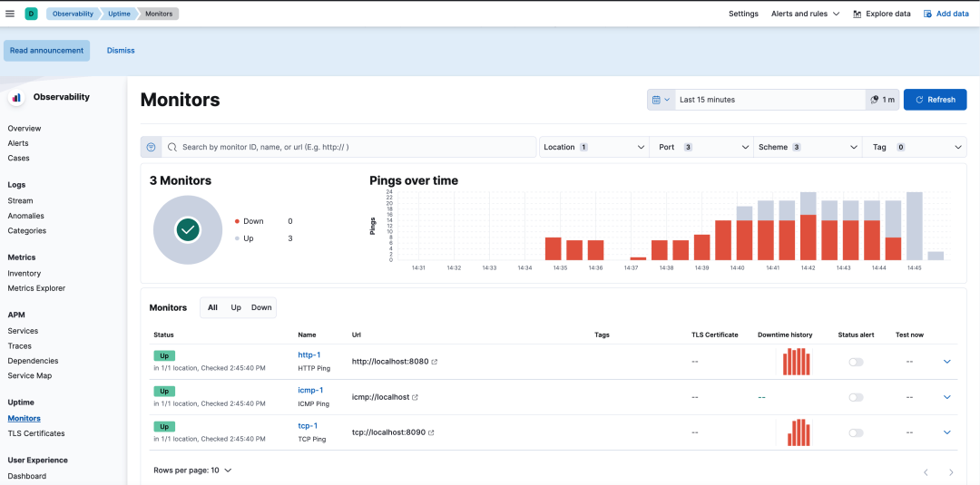Open the hamburger navigation menu
This screenshot has width=980, height=485.
click(10, 13)
